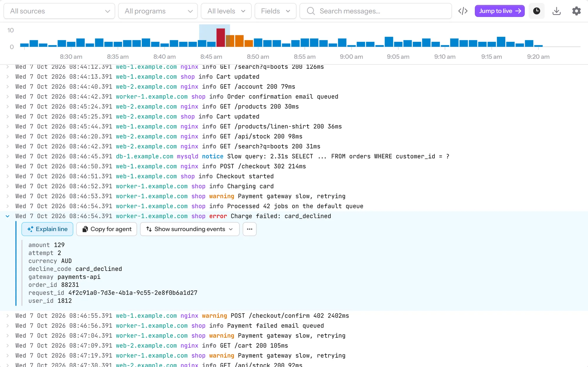Screen dimensions: 588x367
Task: Collapse the Charge failed error line
Action: [8, 216]
